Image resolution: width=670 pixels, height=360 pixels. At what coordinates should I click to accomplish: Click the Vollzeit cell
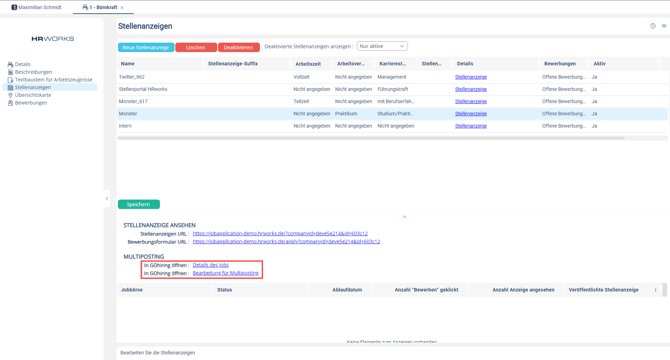click(301, 77)
